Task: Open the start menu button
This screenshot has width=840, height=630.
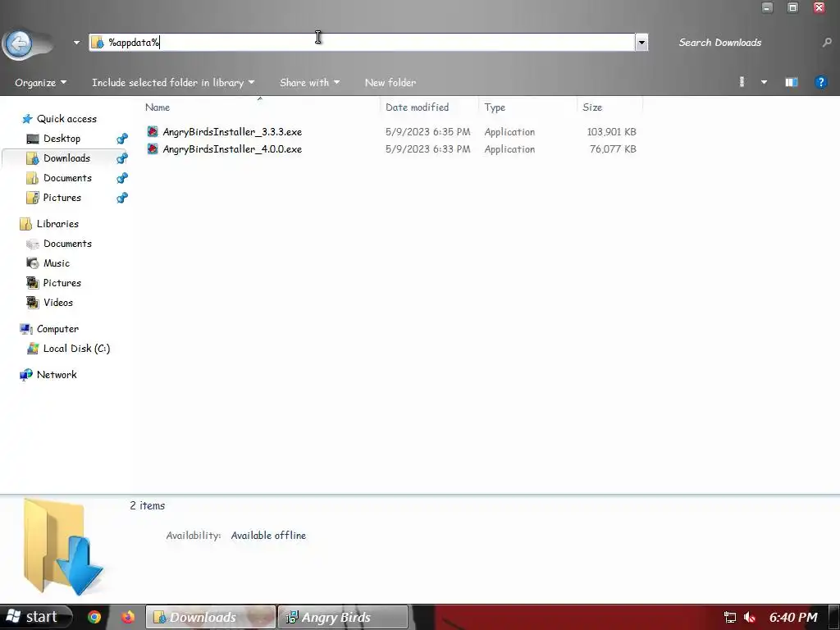Action: coord(35,617)
